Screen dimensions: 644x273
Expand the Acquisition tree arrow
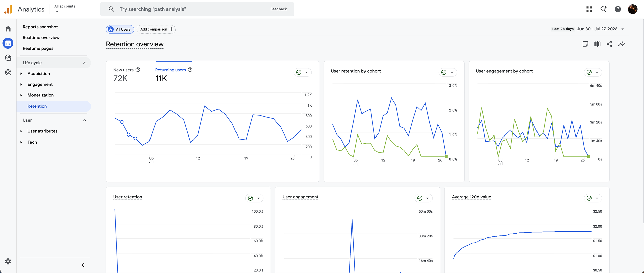pyautogui.click(x=21, y=74)
